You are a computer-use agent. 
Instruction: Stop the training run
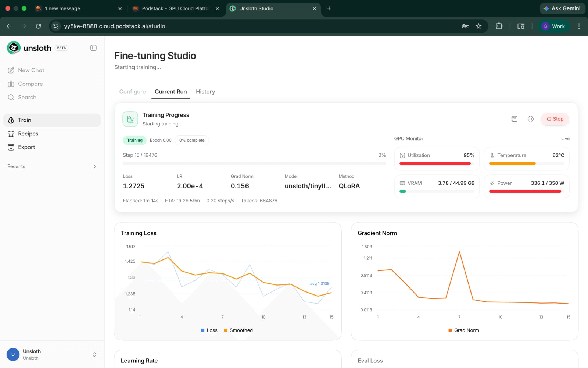pos(555,119)
